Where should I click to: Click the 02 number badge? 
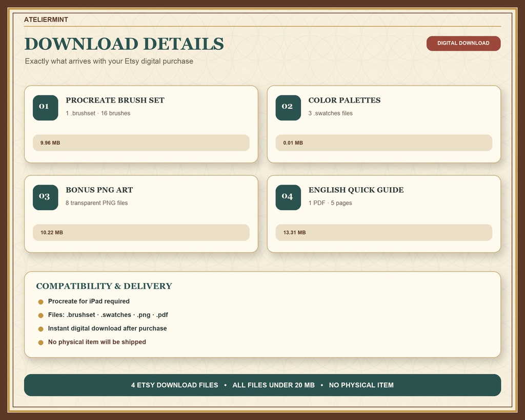[288, 108]
